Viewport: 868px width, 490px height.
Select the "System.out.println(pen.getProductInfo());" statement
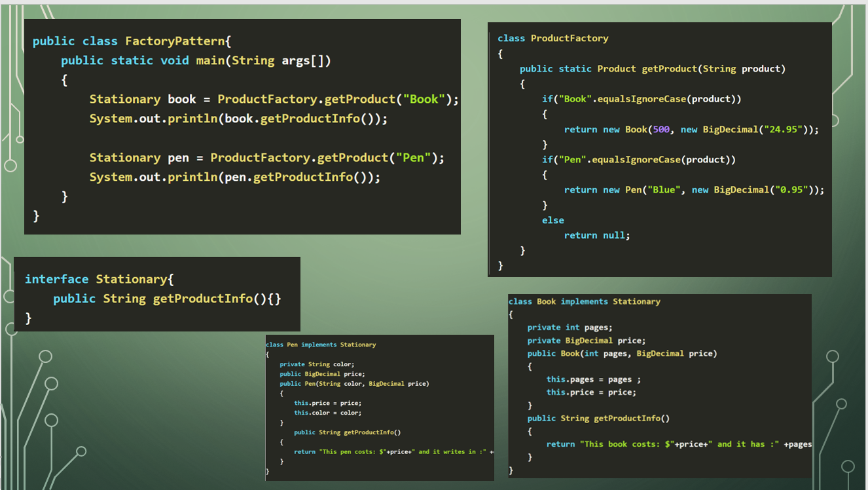pos(235,177)
